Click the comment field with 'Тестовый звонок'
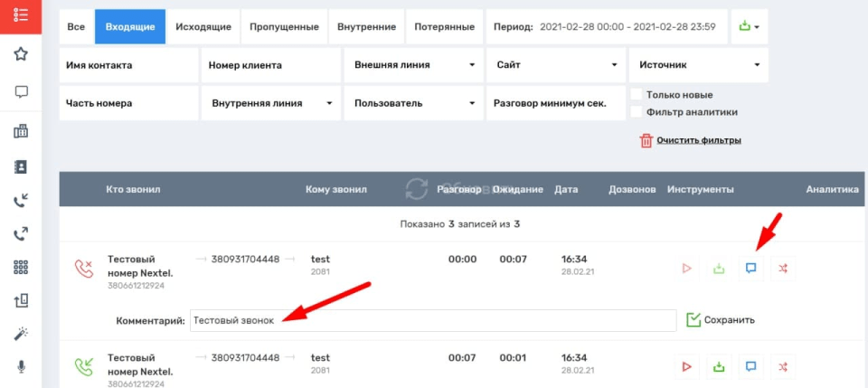The width and height of the screenshot is (868, 388). coord(432,320)
